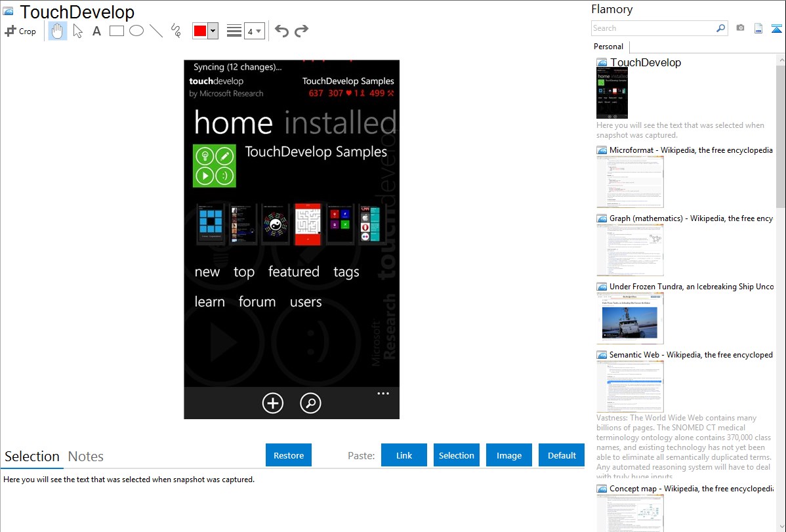Select the Crop tool
This screenshot has height=532, width=786.
(20, 31)
